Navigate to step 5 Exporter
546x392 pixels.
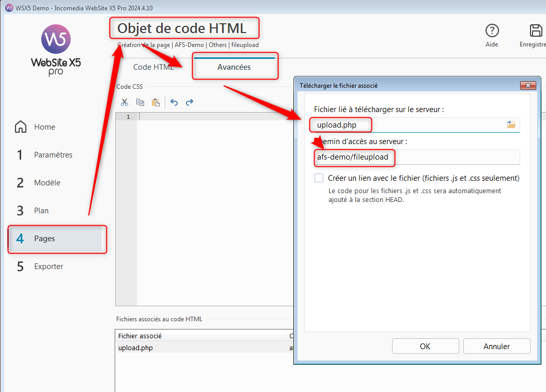(x=49, y=266)
